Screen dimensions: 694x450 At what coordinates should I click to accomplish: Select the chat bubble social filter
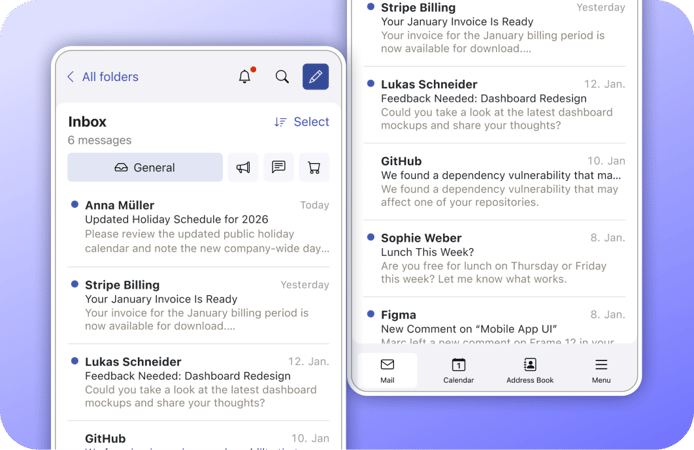click(x=279, y=167)
